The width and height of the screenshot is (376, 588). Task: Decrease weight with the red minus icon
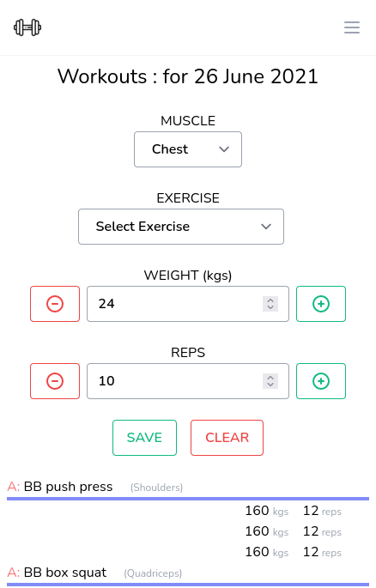(55, 304)
